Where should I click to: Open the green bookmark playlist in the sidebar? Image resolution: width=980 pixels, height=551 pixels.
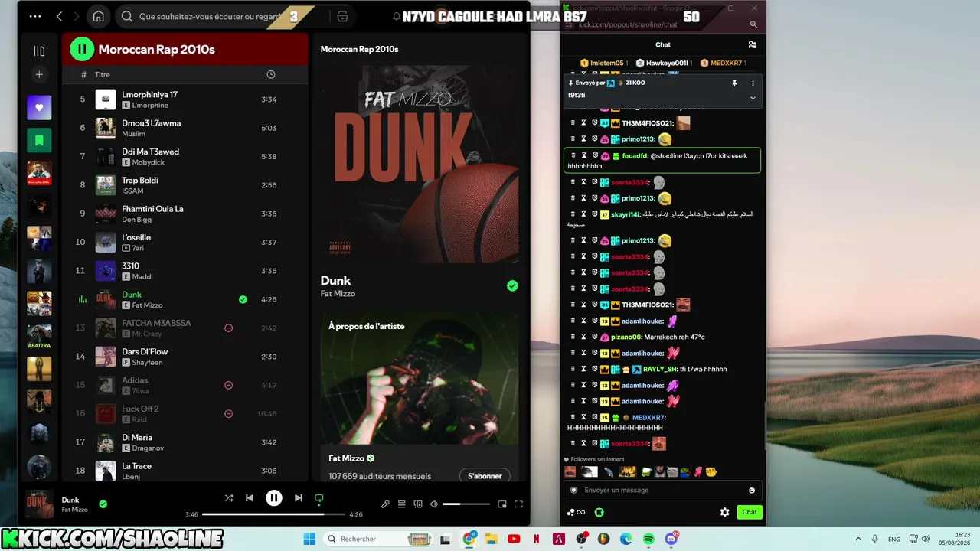(x=39, y=140)
